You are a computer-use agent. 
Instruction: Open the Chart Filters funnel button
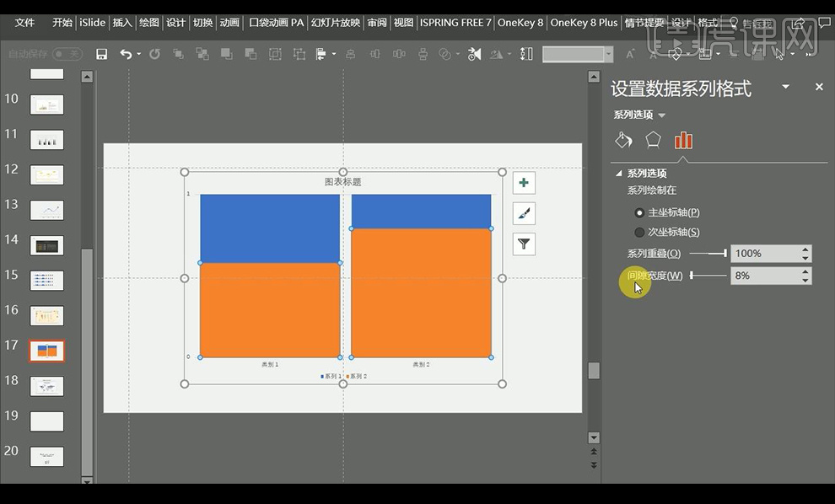(524, 244)
